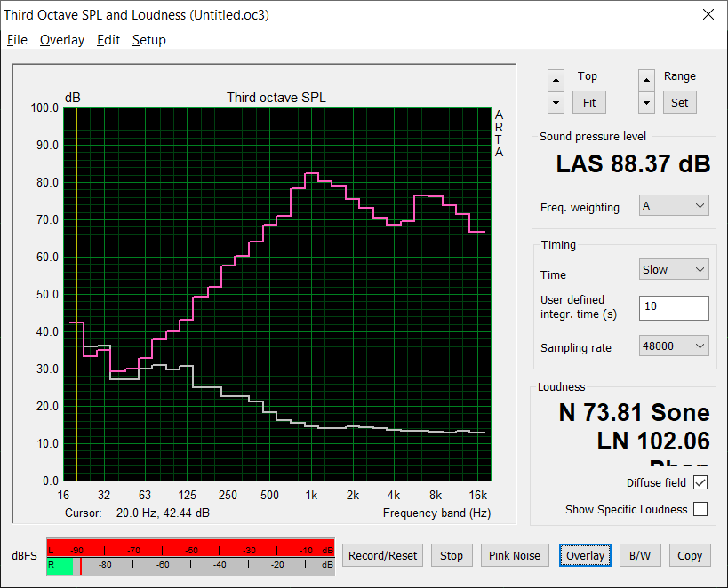Click the dBFS input level meter
Screen dimensions: 728x588
point(190,556)
